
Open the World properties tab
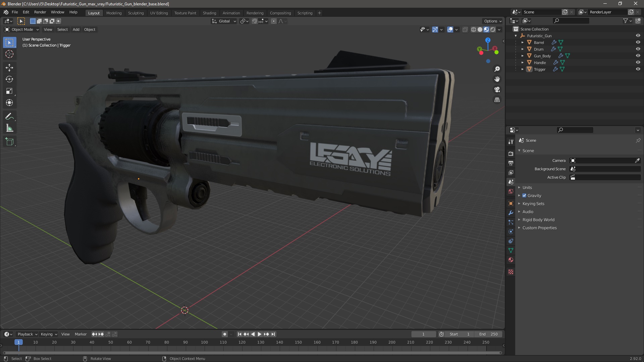pos(511,191)
